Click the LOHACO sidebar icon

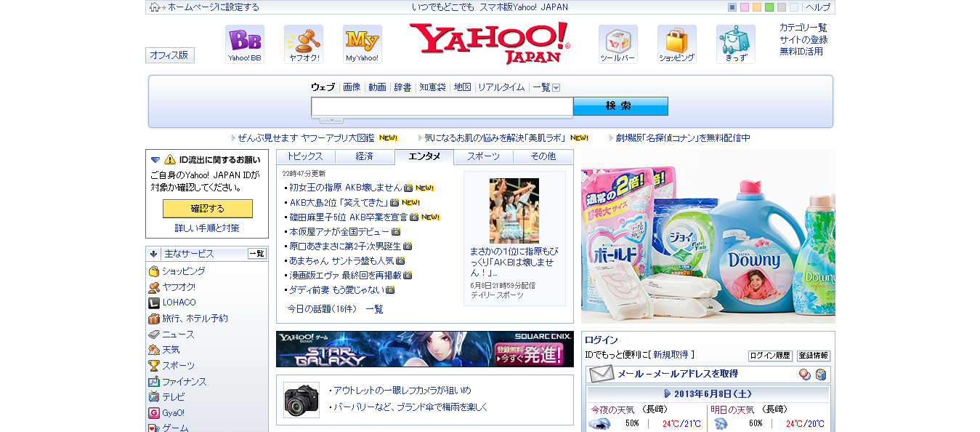coord(154,303)
